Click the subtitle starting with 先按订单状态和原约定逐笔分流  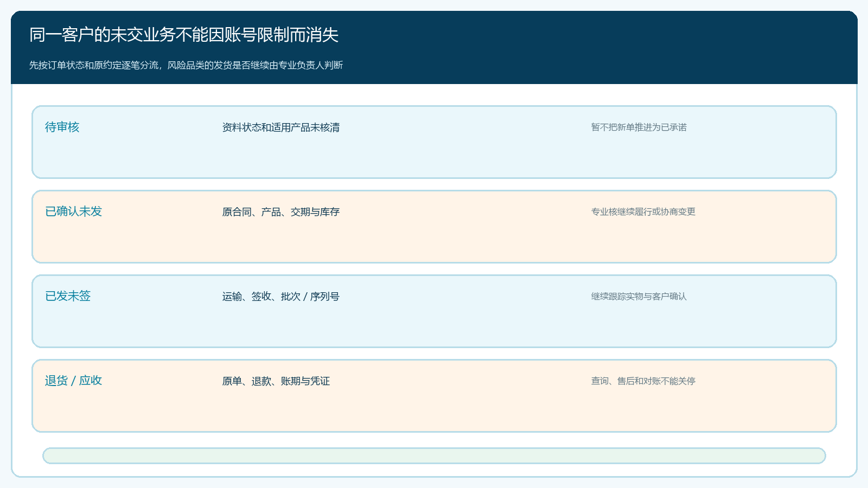(186, 65)
